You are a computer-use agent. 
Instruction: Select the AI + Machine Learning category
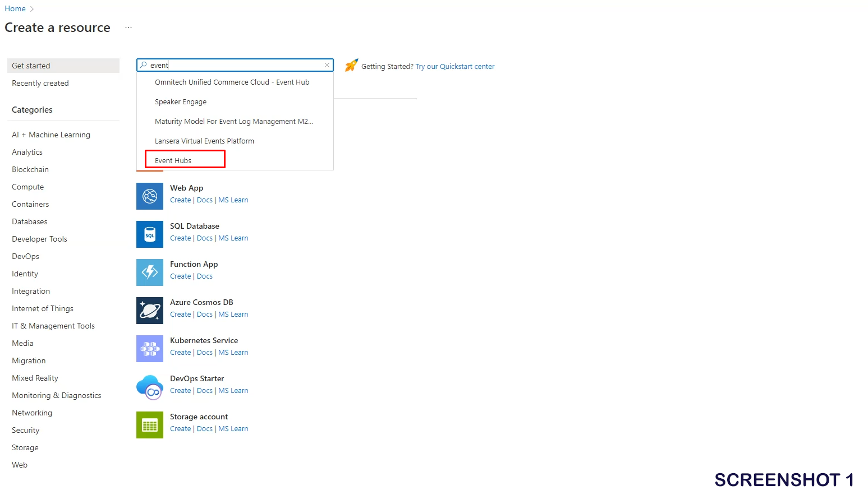51,135
